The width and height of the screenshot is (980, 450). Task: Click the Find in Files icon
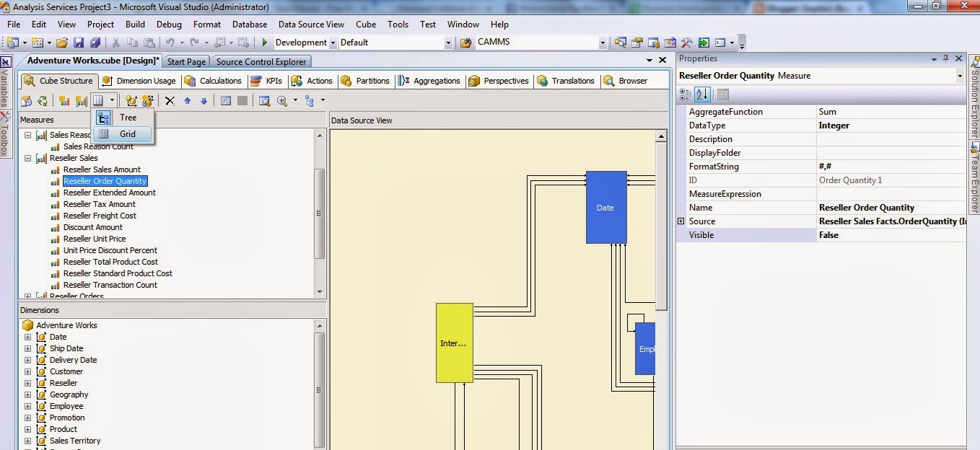[466, 43]
